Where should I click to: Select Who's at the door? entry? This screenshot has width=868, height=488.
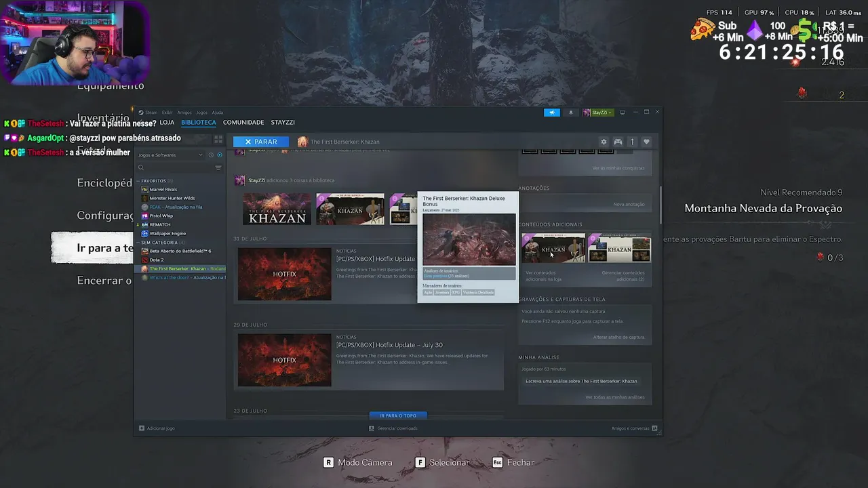coord(179,277)
